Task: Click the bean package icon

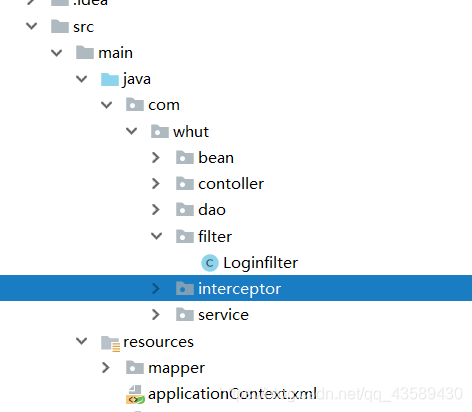Action: pyautogui.click(x=185, y=157)
